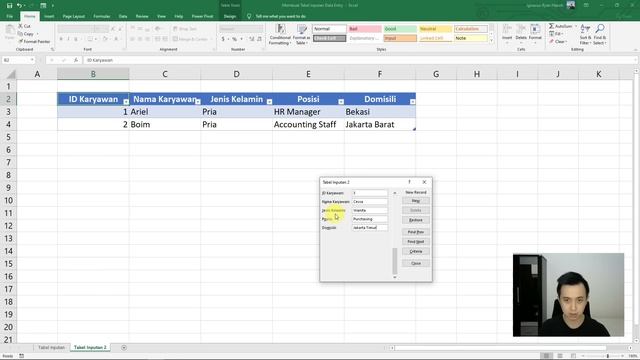The image size is (640, 360).
Task: Open Find & Select menu
Action: (600, 34)
